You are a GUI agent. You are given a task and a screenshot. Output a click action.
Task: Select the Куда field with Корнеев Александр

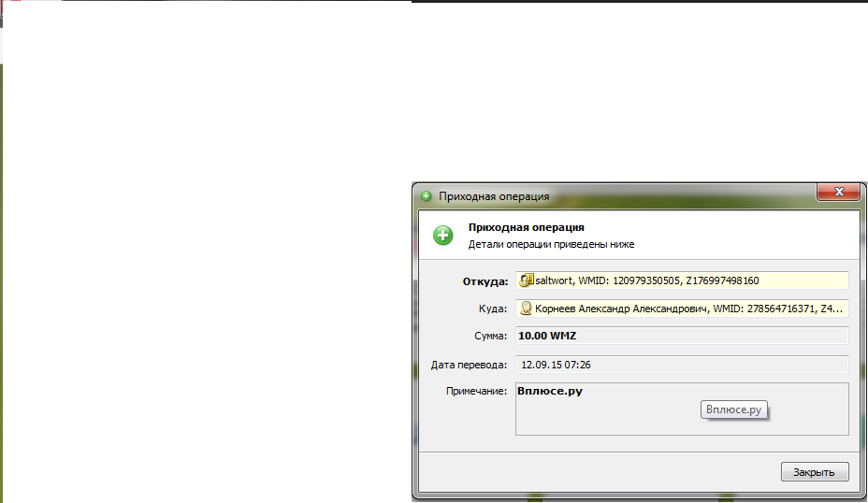pos(682,309)
